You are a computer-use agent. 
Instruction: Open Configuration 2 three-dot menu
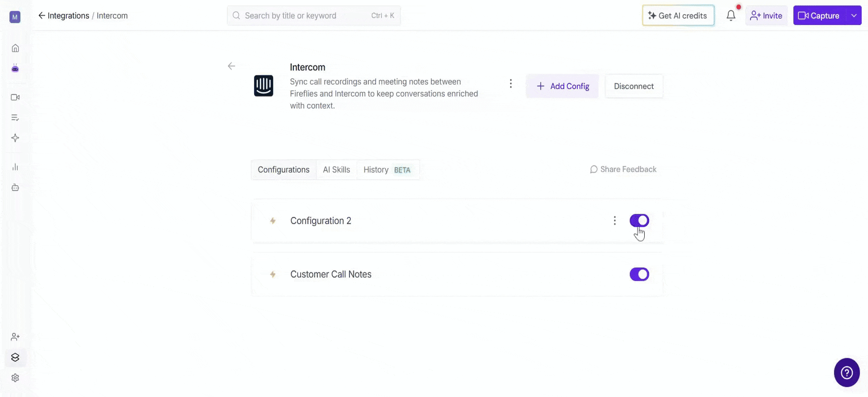pyautogui.click(x=614, y=221)
